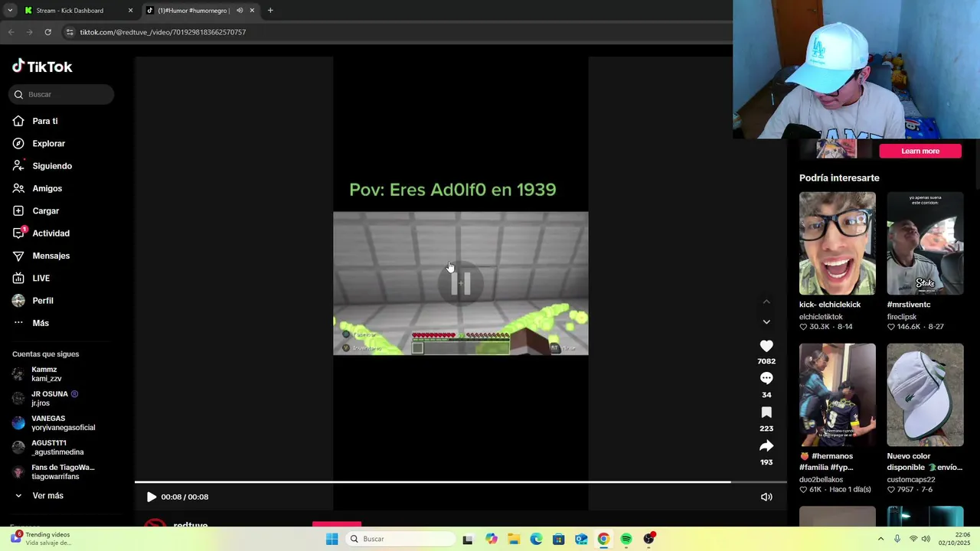Open Task View on taskbar
The width and height of the screenshot is (980, 551).
click(x=468, y=539)
